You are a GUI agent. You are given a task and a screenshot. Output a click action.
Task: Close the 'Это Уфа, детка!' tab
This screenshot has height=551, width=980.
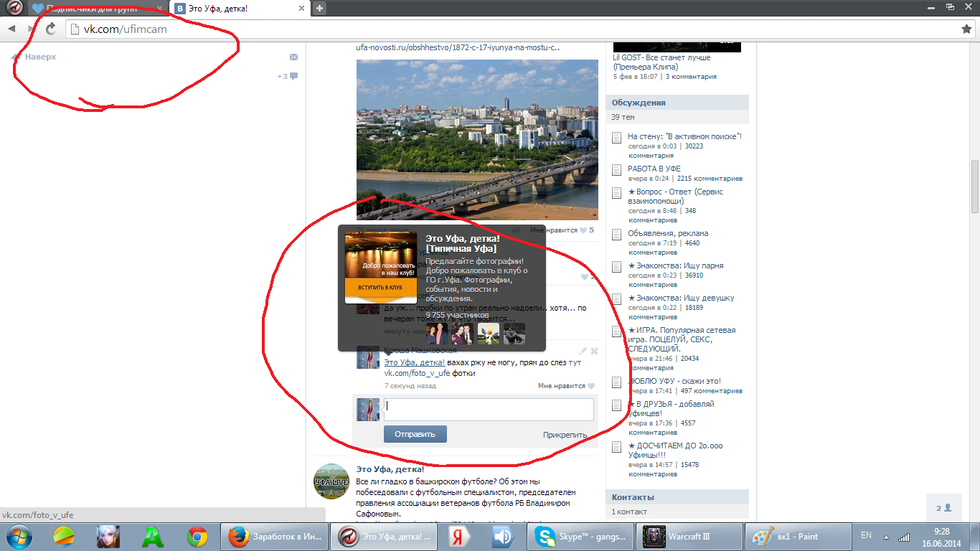303,9
